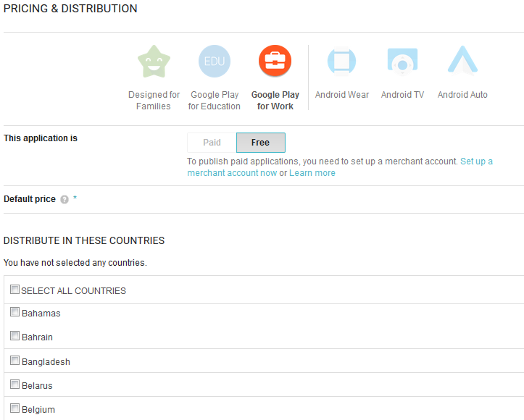
Task: Check the Bangladesh country checkbox
Action: tap(14, 361)
